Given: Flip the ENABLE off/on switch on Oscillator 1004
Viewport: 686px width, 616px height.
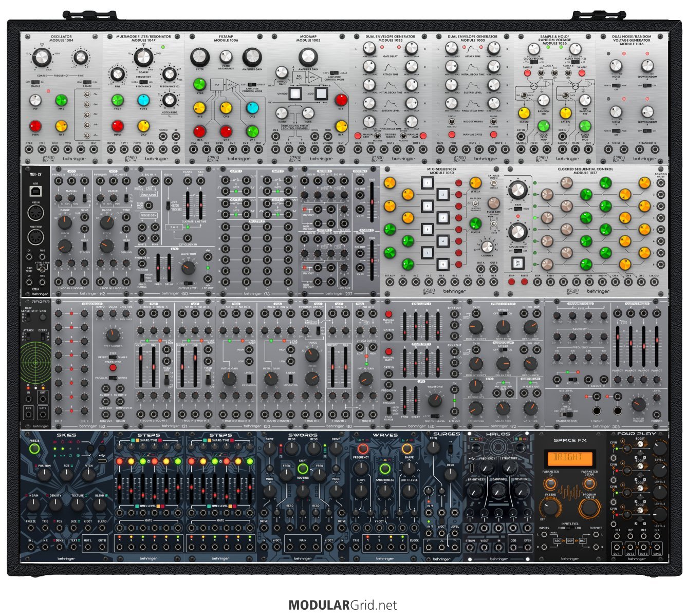Looking at the screenshot, I should coord(35,82).
